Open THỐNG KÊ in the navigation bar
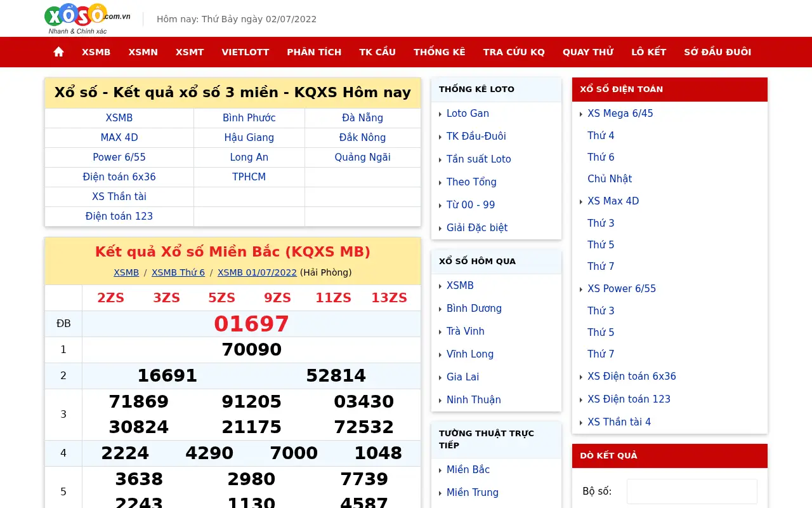The image size is (812, 508). [440, 52]
